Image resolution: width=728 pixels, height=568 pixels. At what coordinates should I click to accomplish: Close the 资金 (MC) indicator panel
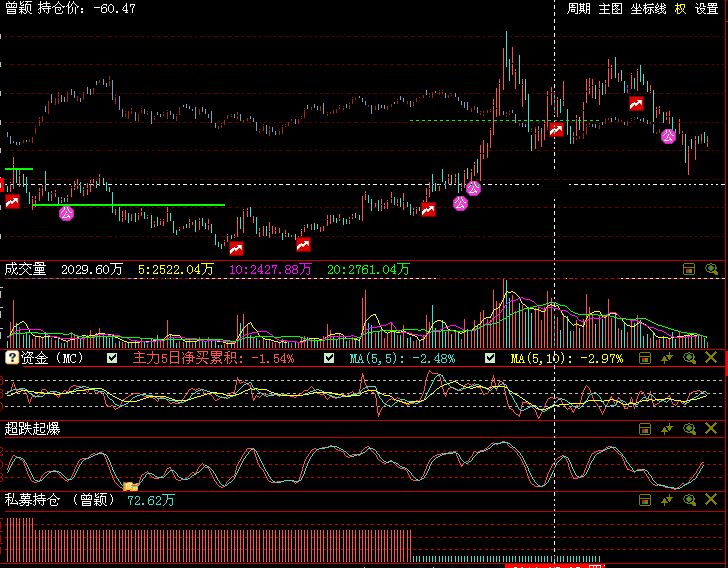click(x=711, y=358)
